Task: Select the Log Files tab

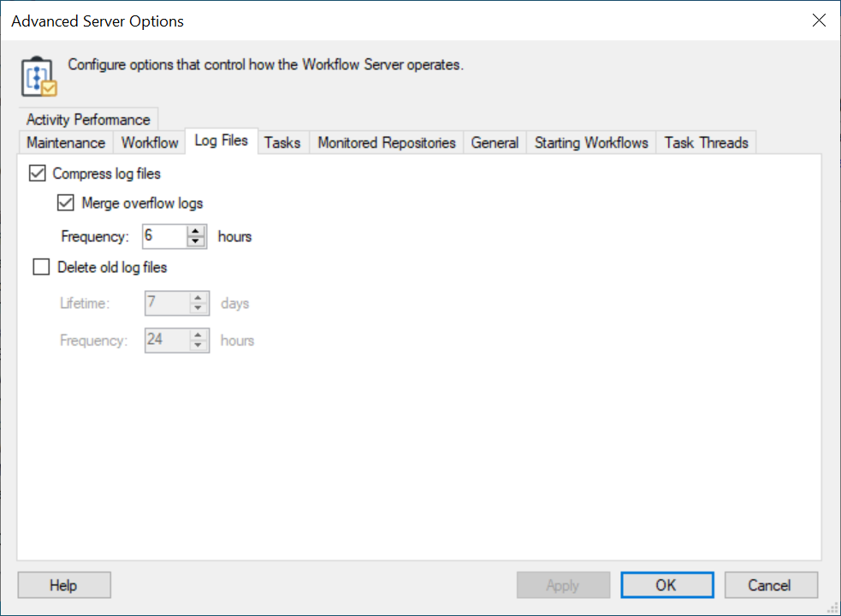Action: click(222, 141)
